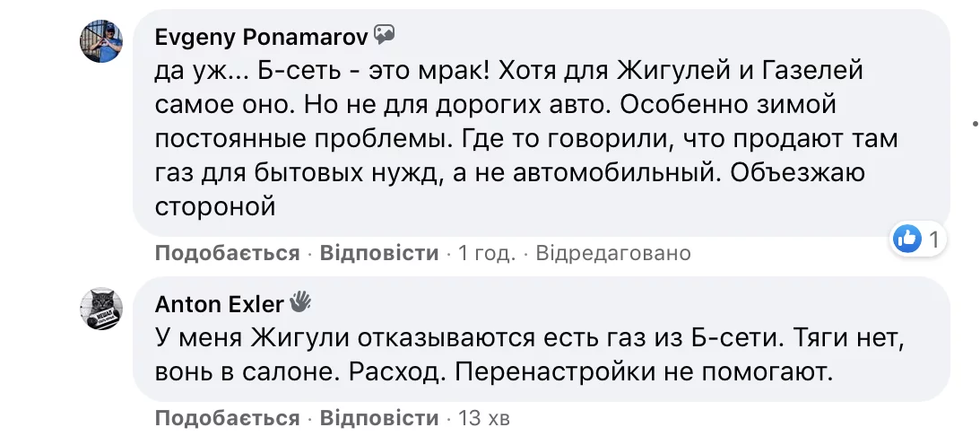Reply to Anton Exler's comment with Відповісти
The height and width of the screenshot is (436, 980).
379,418
